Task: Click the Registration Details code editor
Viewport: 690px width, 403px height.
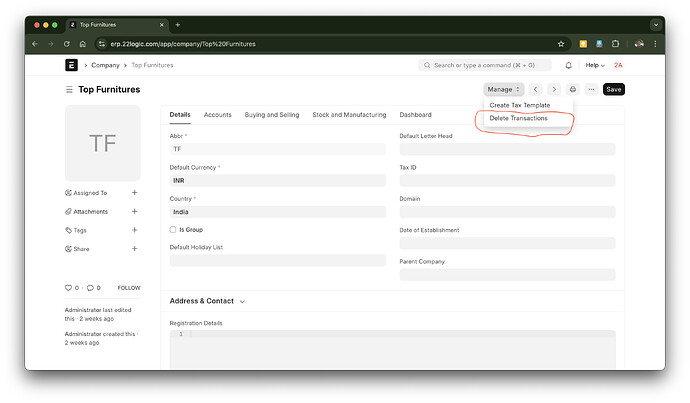Action: [x=393, y=349]
